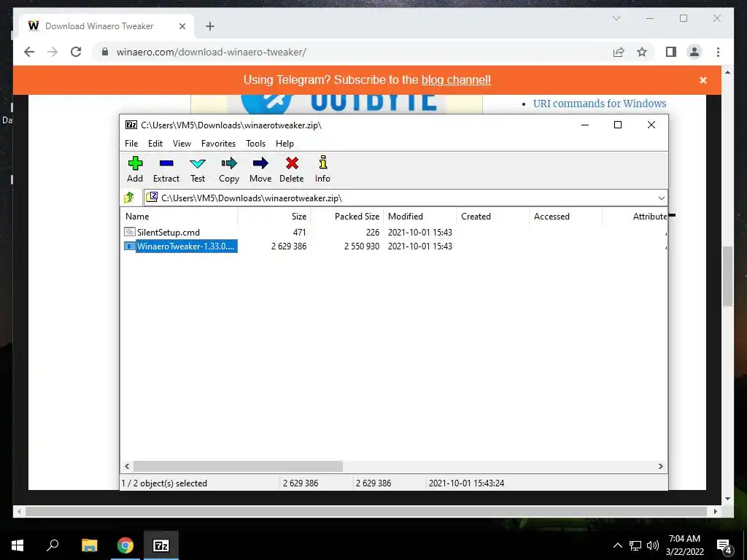
Task: Open the notification center icon
Action: pos(724,546)
